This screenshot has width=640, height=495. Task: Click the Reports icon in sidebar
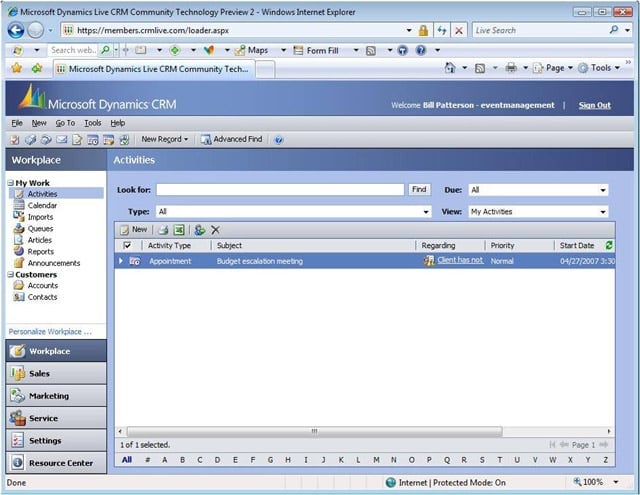pos(19,251)
